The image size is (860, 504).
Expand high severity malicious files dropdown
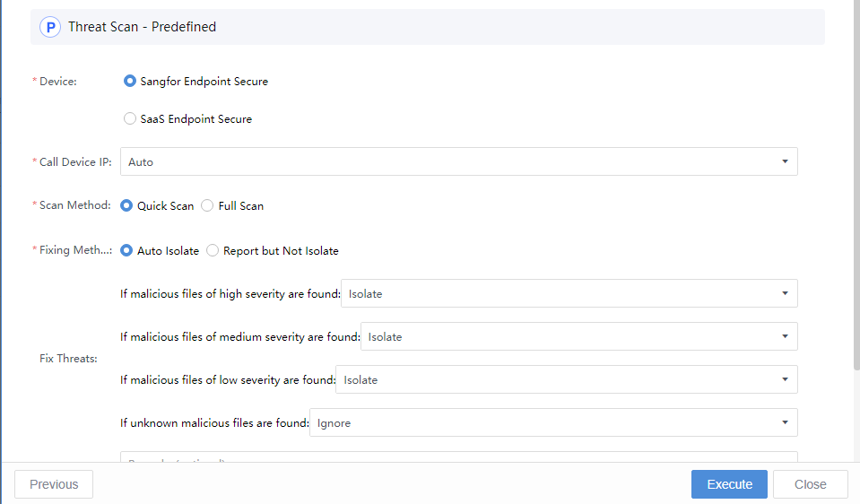pos(569,293)
